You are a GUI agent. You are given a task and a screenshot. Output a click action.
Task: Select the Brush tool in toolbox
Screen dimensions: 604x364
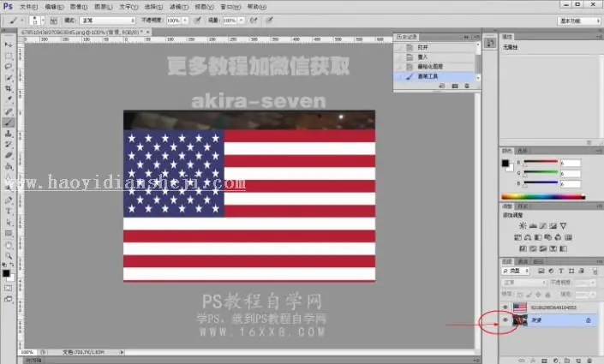coord(8,122)
